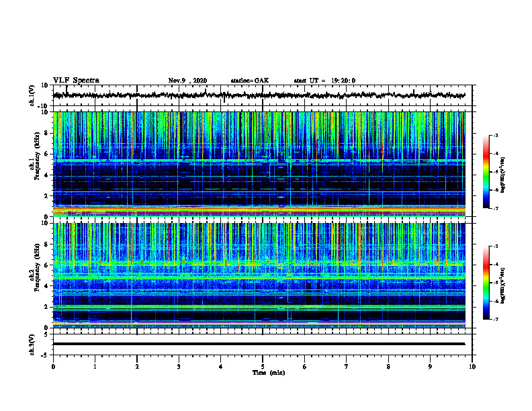Click time axis tick label "3"
Viewport: 532px width, 411px height.
coord(179,367)
